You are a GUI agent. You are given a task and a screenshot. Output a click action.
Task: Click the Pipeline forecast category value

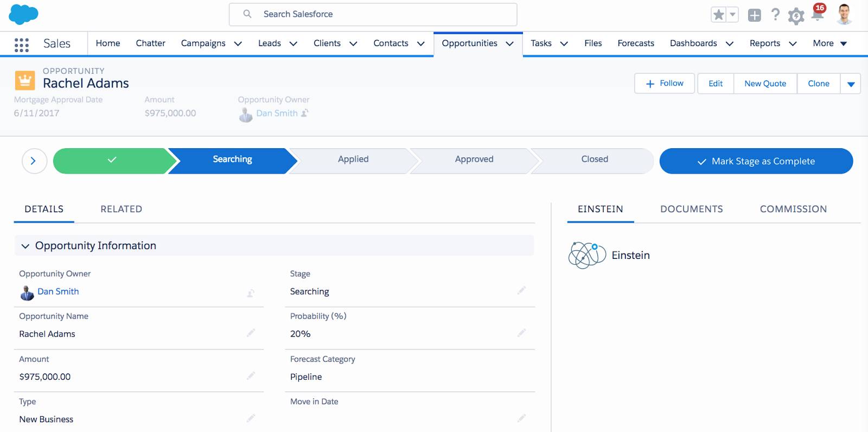point(306,377)
